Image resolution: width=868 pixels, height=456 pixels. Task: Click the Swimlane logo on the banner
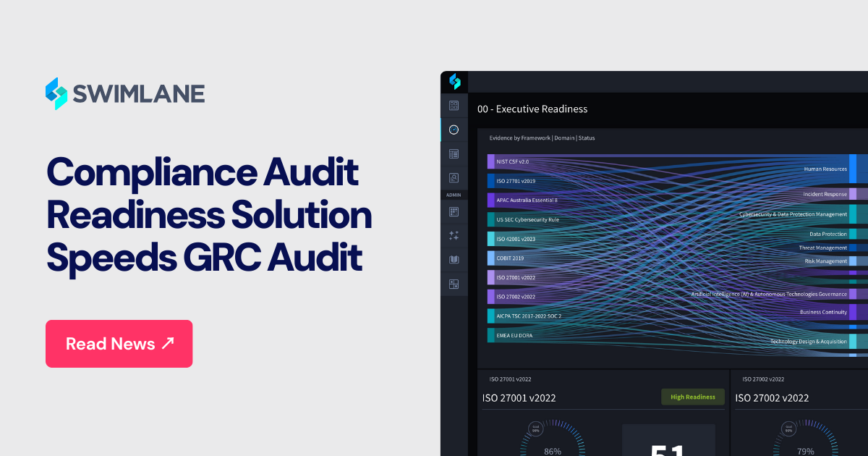coord(124,93)
